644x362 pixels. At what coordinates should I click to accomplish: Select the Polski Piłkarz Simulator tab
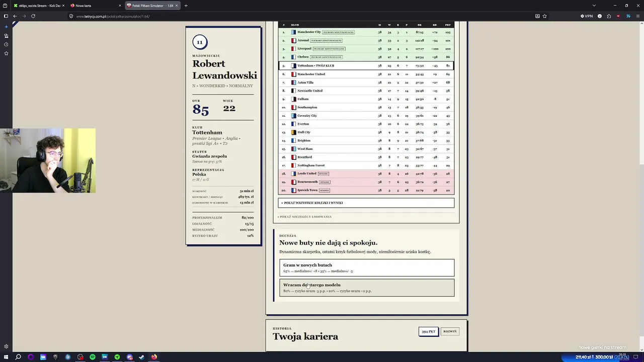[x=152, y=6]
